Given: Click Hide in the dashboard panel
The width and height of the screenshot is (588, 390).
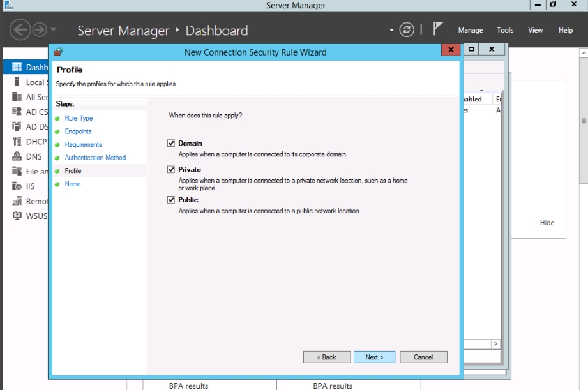Looking at the screenshot, I should pyautogui.click(x=547, y=223).
